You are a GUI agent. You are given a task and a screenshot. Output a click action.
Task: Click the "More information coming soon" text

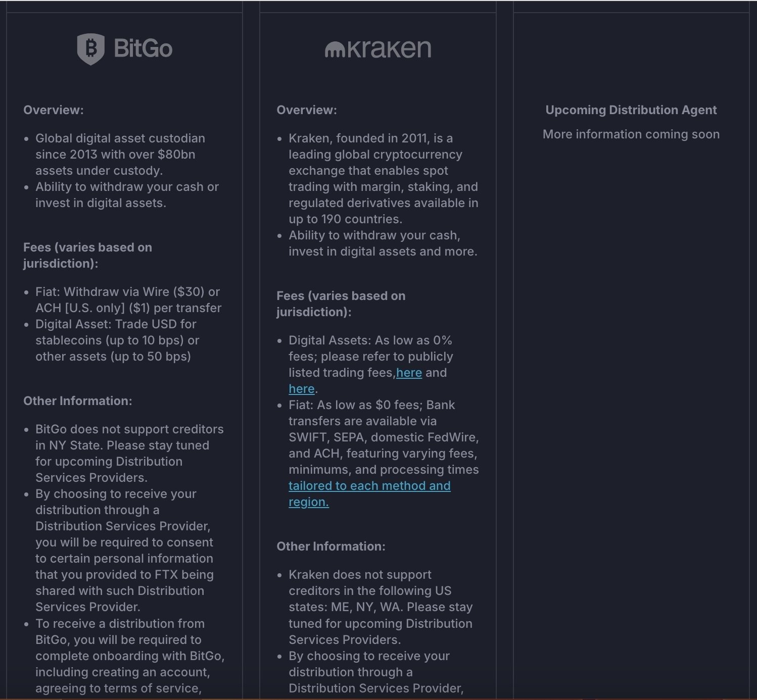point(631,134)
